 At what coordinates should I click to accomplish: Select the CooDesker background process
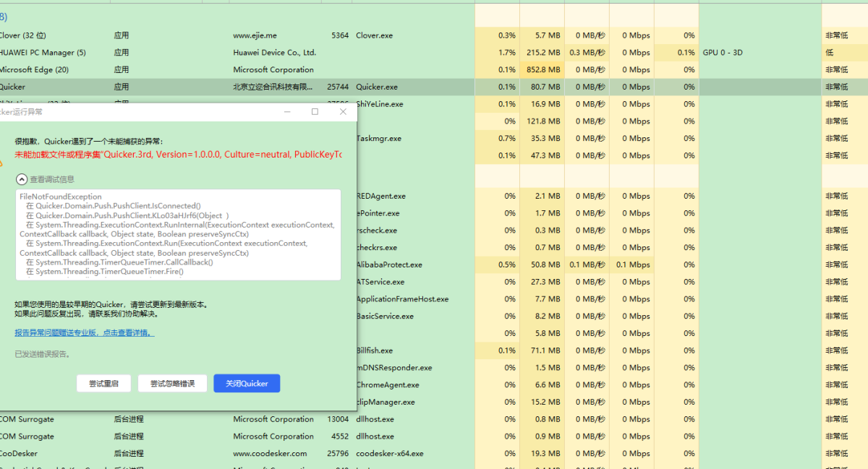tap(19, 454)
